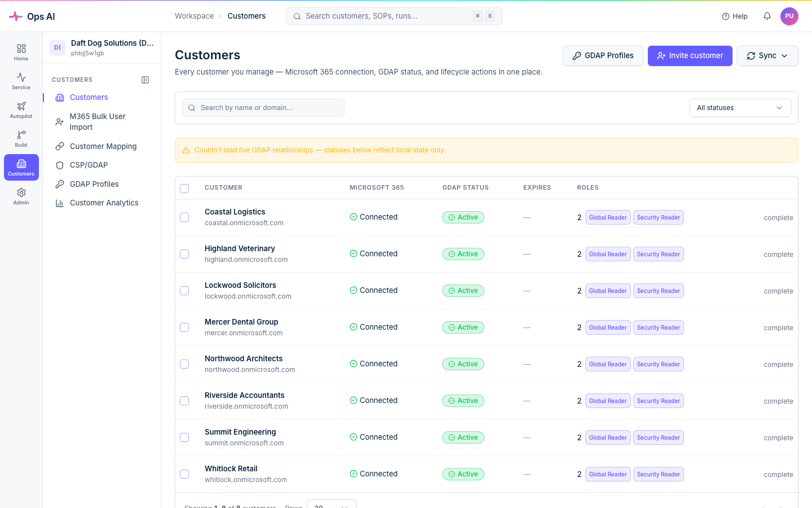Click the Customers breadcrumb
This screenshot has height=508, width=812.
coord(246,16)
